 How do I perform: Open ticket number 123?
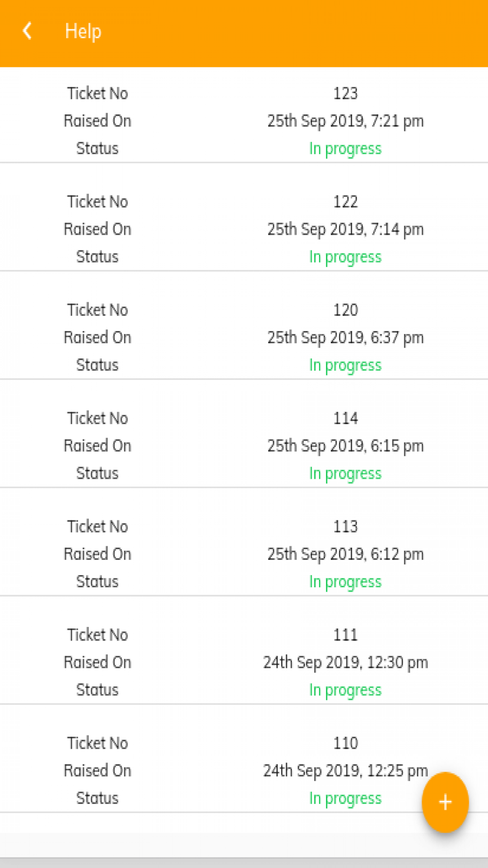coord(345,93)
